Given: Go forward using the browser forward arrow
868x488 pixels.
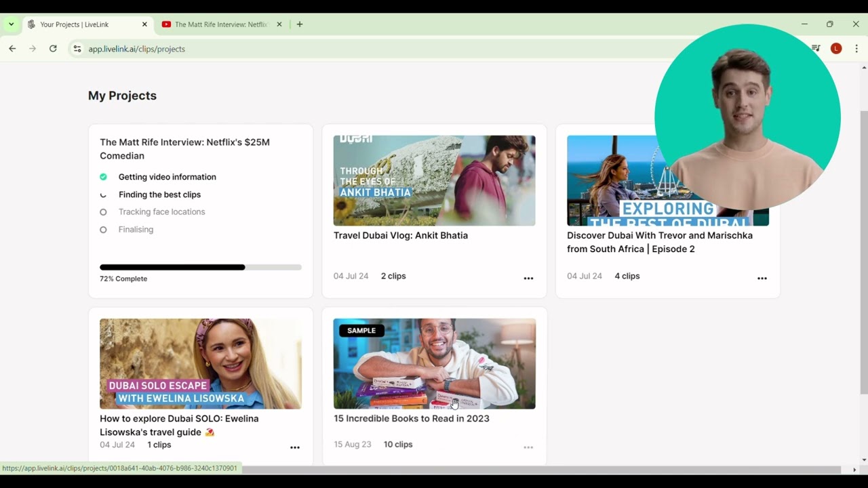Looking at the screenshot, I should click(x=33, y=49).
